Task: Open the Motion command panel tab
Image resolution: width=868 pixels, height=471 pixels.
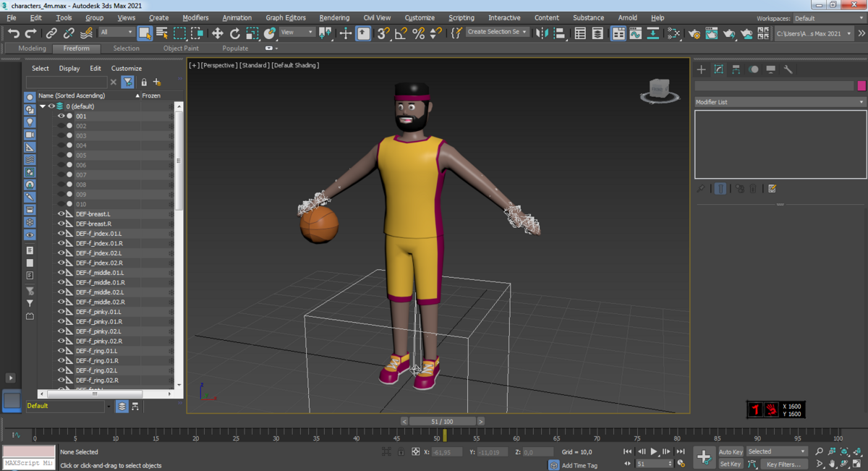Action: pyautogui.click(x=754, y=69)
